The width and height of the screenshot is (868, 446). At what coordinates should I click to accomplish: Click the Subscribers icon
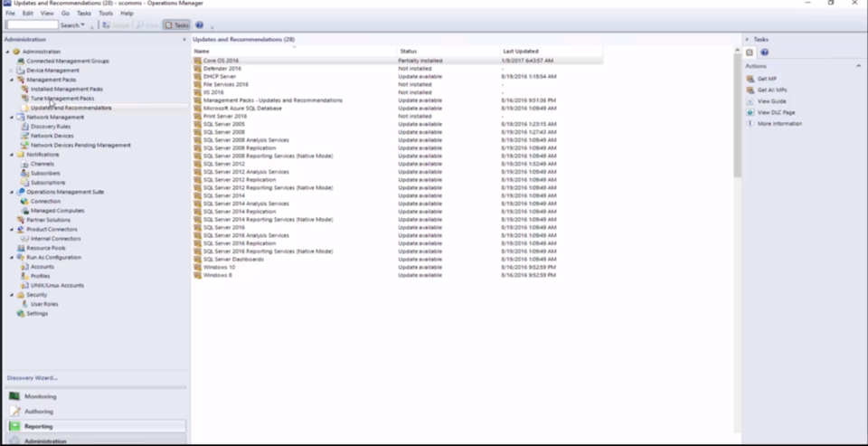tap(25, 173)
